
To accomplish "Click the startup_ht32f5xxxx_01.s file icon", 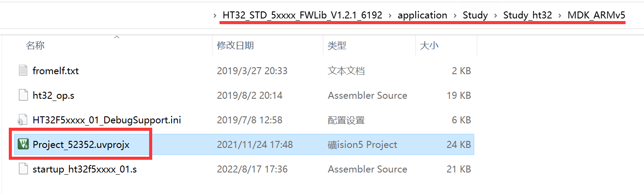I will (23, 169).
